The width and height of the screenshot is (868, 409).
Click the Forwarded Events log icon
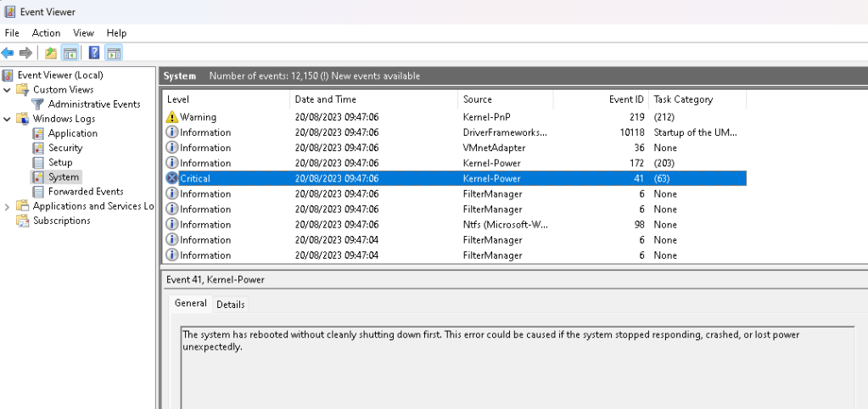point(38,192)
